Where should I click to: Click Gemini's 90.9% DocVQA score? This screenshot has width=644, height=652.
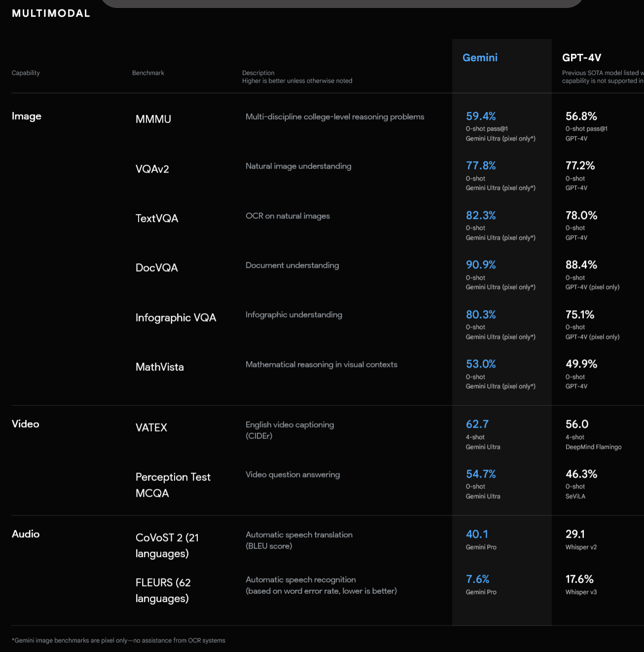(x=481, y=265)
